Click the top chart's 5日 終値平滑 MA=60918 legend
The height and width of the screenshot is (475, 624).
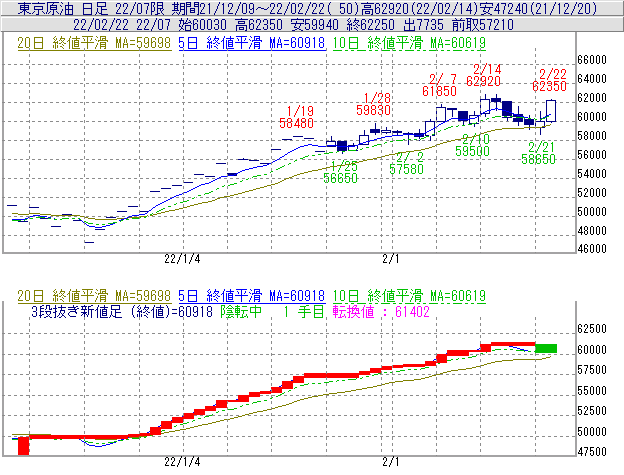[252, 43]
